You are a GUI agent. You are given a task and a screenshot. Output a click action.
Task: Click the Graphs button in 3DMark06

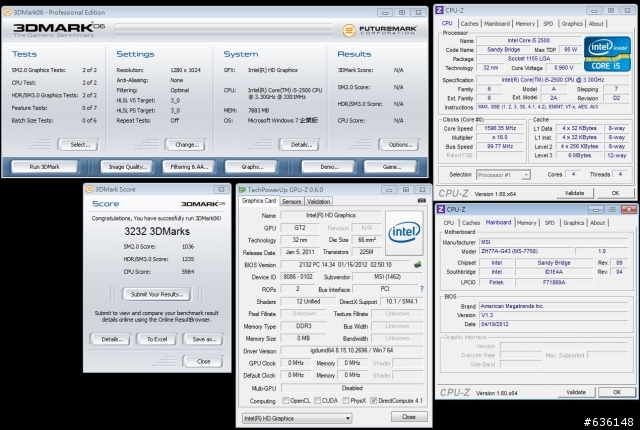click(251, 167)
